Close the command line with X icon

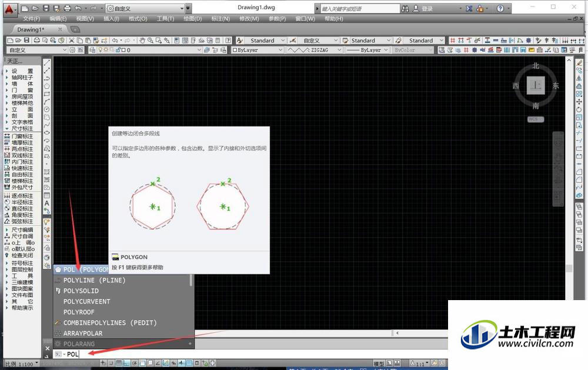47,348
